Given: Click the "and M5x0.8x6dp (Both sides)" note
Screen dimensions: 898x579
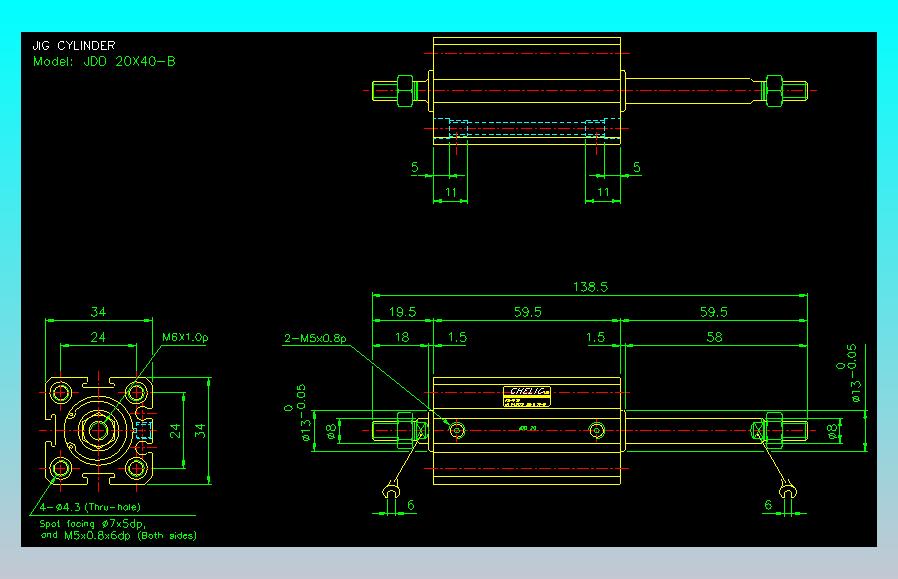Looking at the screenshot, I should 119,535.
